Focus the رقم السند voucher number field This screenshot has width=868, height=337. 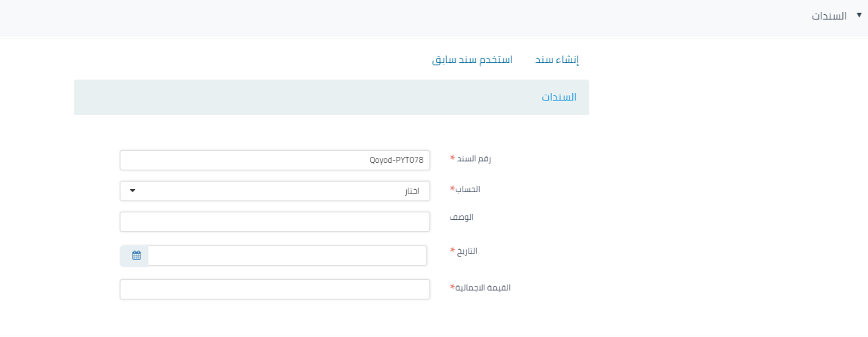click(274, 160)
